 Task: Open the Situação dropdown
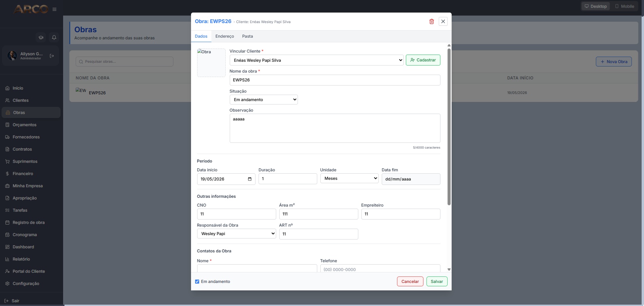pos(264,100)
